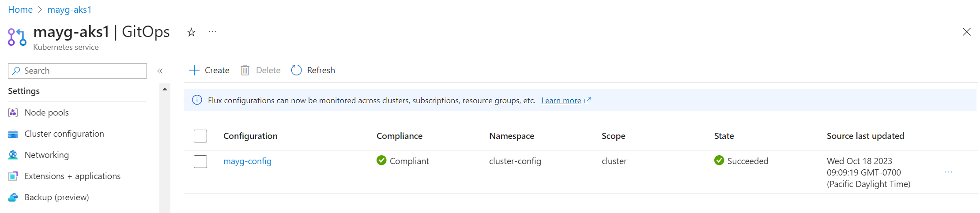The image size is (980, 213).
Task: Click the Delete button label
Action: click(x=268, y=70)
